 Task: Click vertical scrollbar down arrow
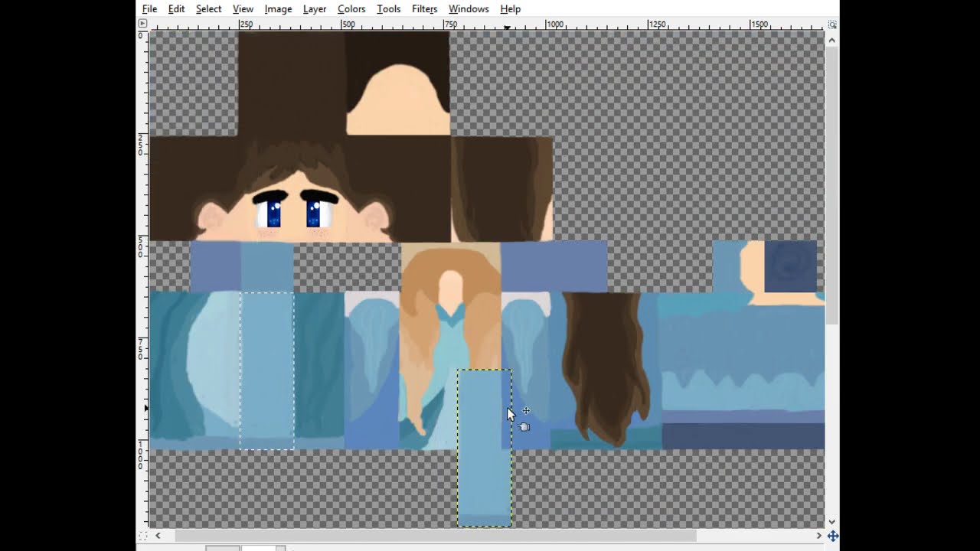pyautogui.click(x=832, y=522)
